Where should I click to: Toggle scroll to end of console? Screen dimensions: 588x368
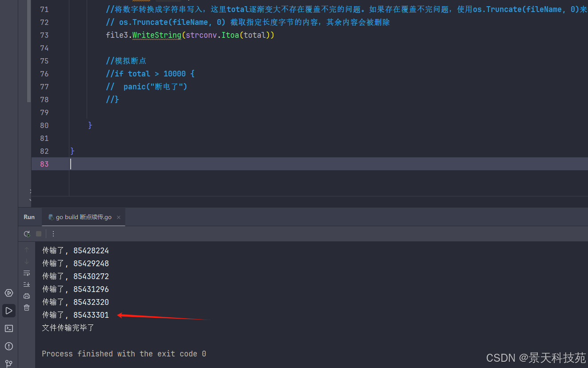click(27, 284)
